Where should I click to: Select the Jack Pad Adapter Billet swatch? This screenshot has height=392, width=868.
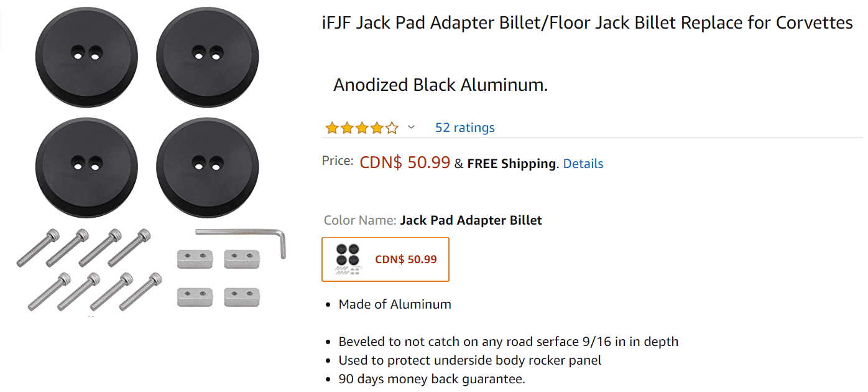coord(385,259)
